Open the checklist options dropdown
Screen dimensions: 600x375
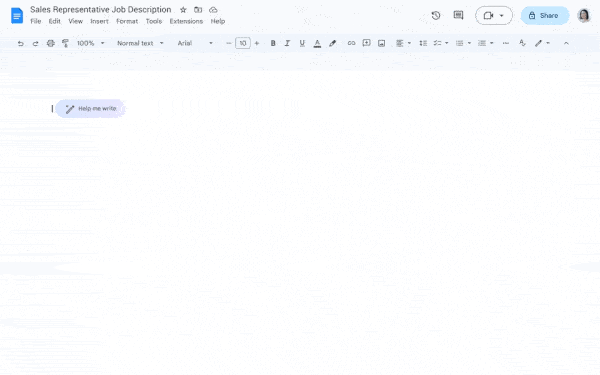440,43
